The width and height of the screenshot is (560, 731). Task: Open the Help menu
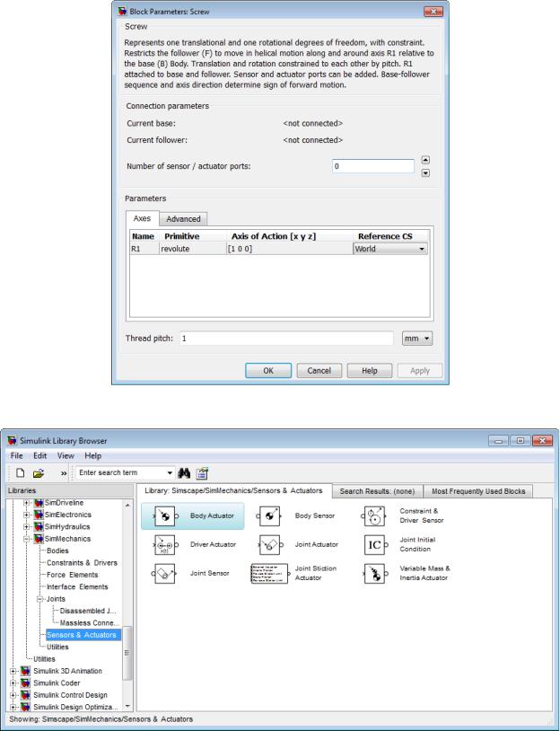pos(92,456)
